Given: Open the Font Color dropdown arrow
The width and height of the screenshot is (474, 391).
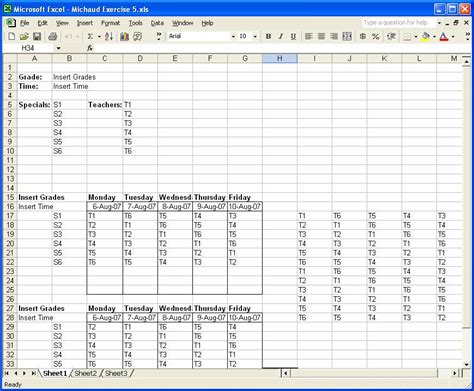Looking at the screenshot, I should pos(453,36).
